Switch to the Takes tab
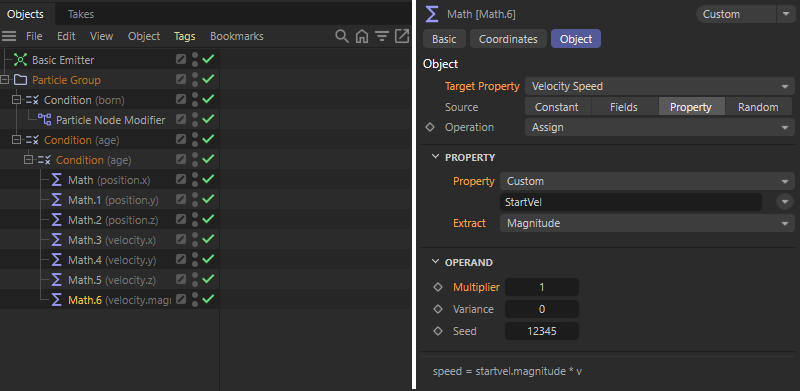Screen dimensions: 800x391 pos(81,14)
